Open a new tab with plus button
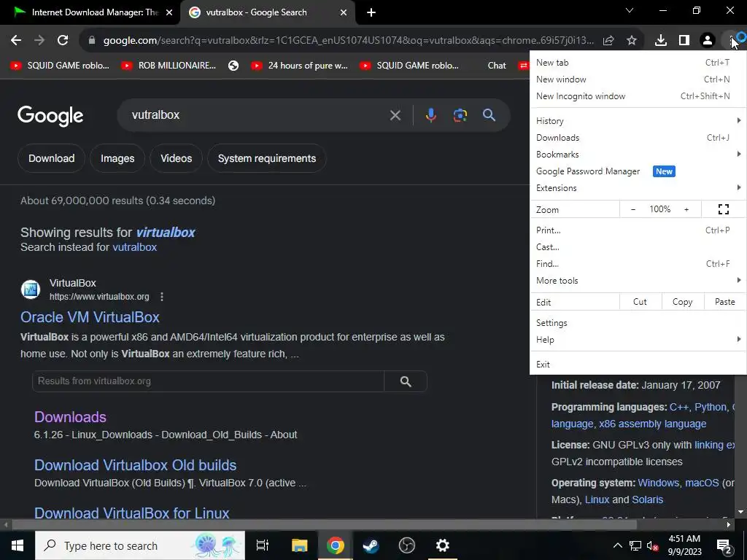Screen dimensions: 747x560 pos(371,12)
